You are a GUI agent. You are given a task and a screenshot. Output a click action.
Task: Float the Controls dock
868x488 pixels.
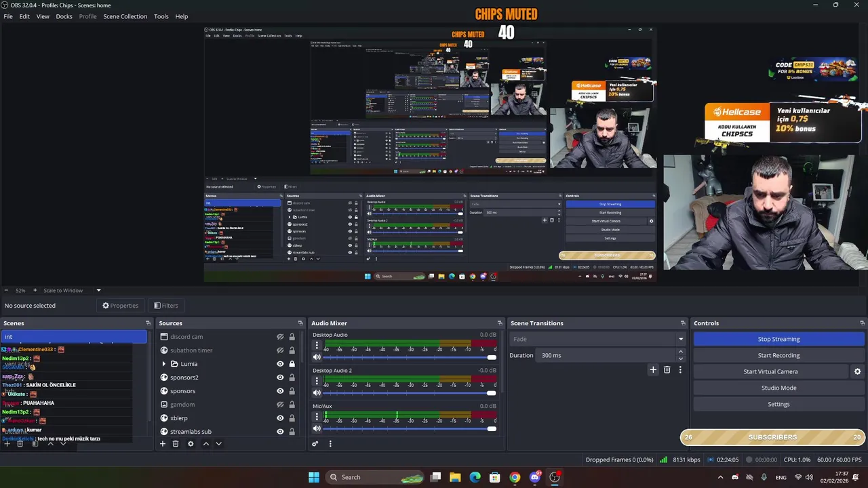(x=862, y=323)
